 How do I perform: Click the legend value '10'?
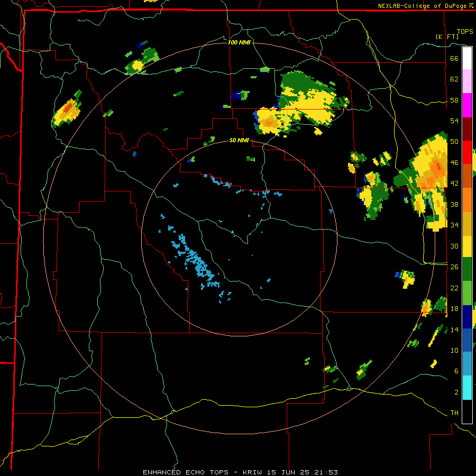454,350
